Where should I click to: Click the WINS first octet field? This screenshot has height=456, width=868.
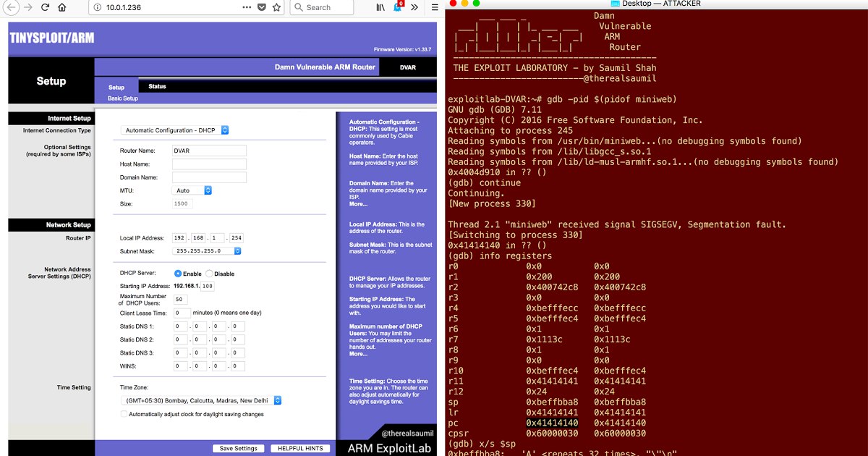[180, 366]
